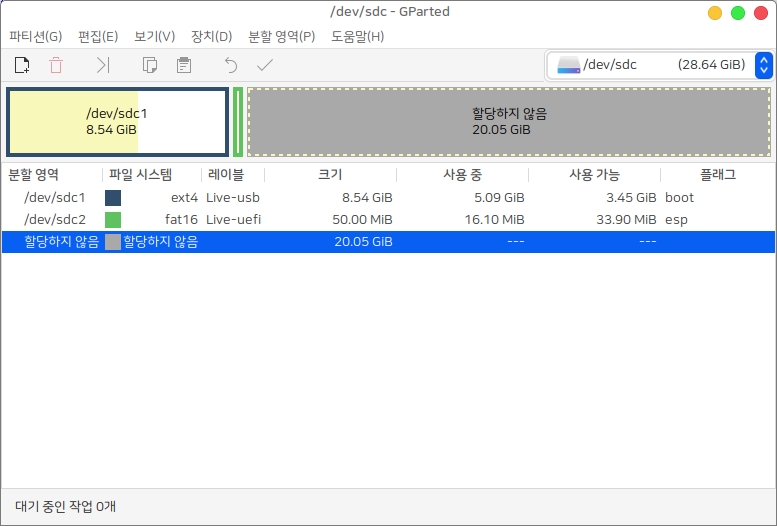Click the Undo last operation arrow icon
Screen dimensions: 777x526
tap(231, 66)
